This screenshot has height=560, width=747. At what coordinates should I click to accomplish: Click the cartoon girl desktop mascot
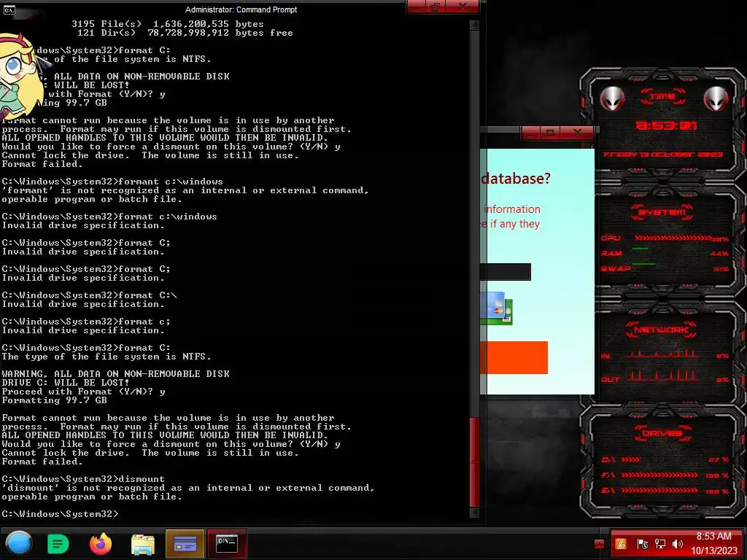click(x=18, y=76)
